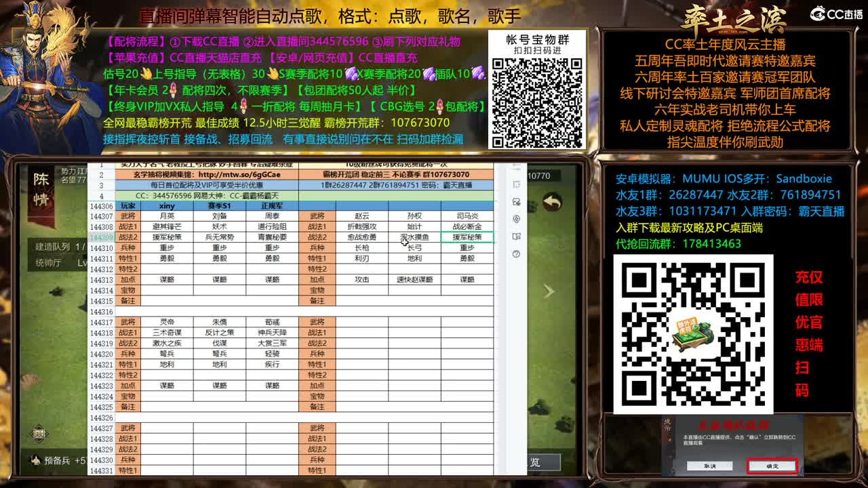This screenshot has height=488, width=868.
Task: Click the large recharge QR code
Action: pos(694,334)
